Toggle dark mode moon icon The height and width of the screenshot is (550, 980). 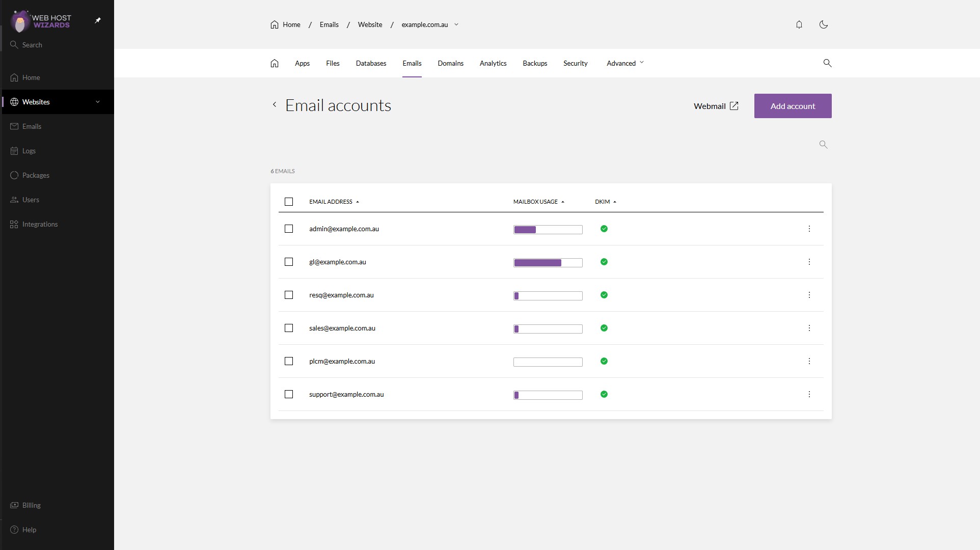pos(823,24)
